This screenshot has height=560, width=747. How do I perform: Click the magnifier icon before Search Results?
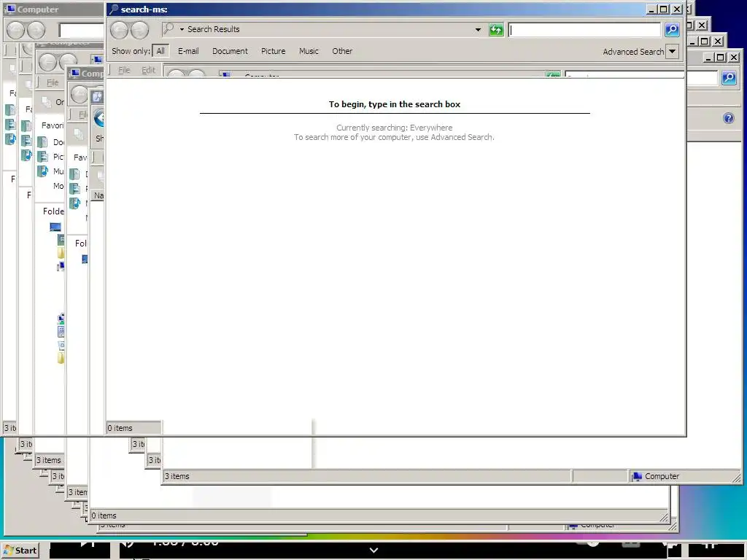169,29
